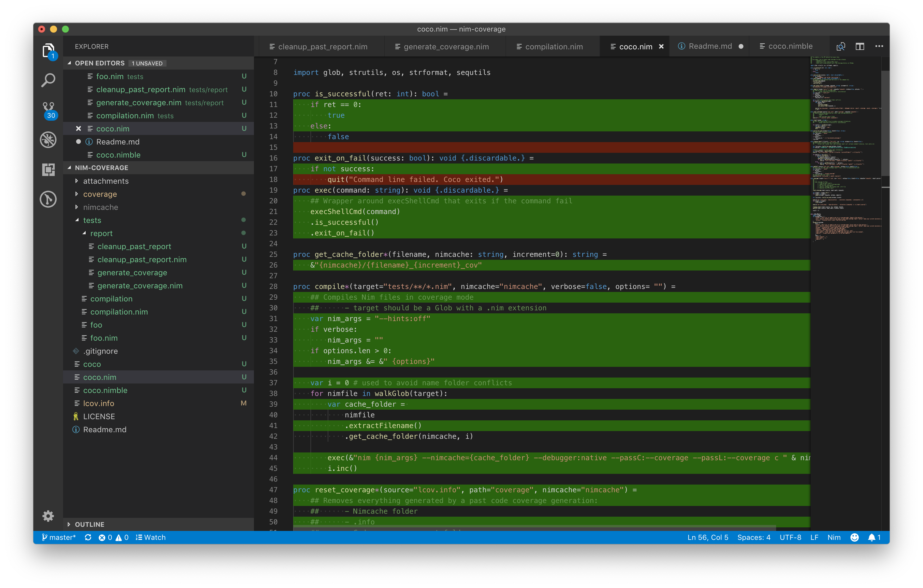Open the Extensions view icon
This screenshot has width=923, height=588.
pyautogui.click(x=48, y=169)
